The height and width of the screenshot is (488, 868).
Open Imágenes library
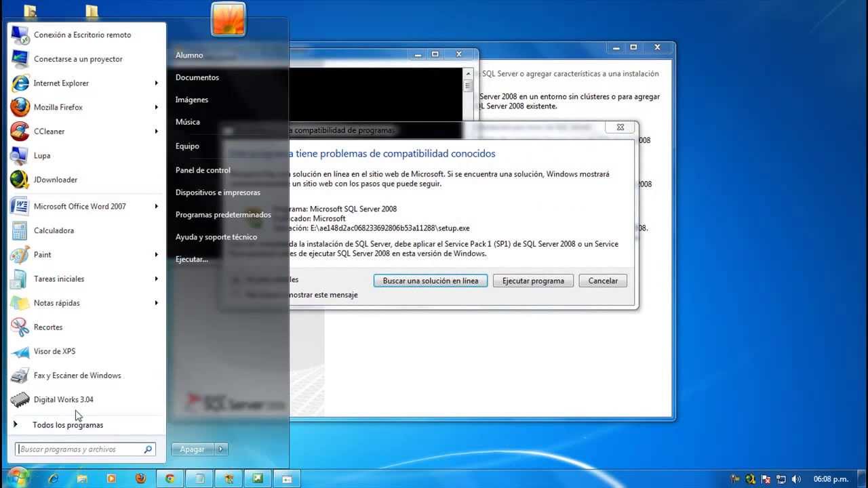pos(192,100)
